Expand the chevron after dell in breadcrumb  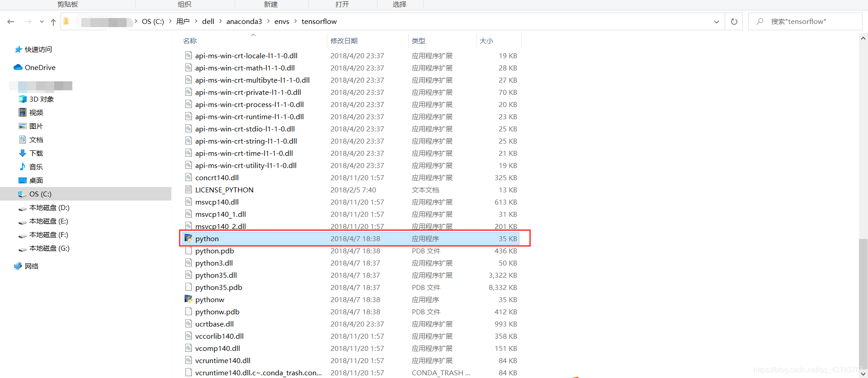[221, 21]
